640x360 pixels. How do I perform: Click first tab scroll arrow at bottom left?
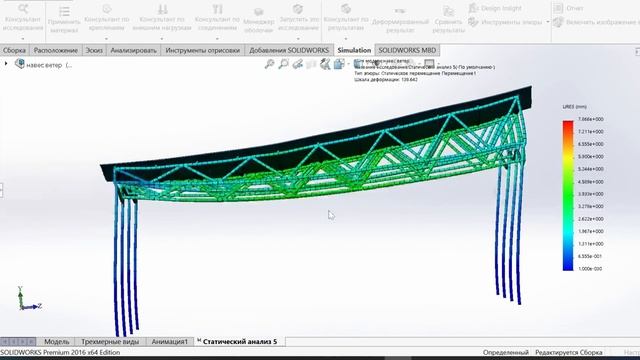click(5, 342)
